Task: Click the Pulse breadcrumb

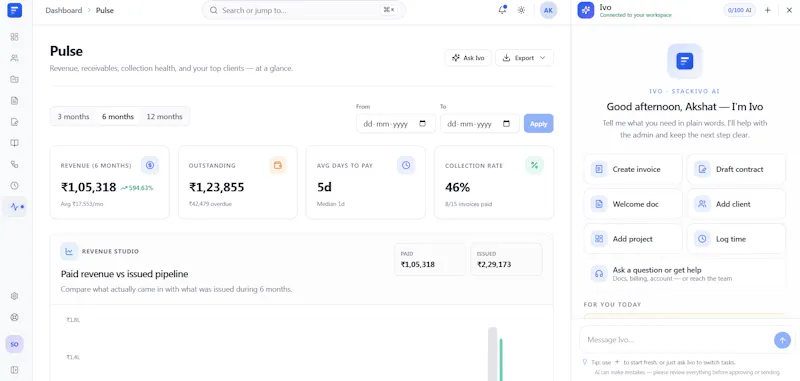Action: pyautogui.click(x=105, y=10)
